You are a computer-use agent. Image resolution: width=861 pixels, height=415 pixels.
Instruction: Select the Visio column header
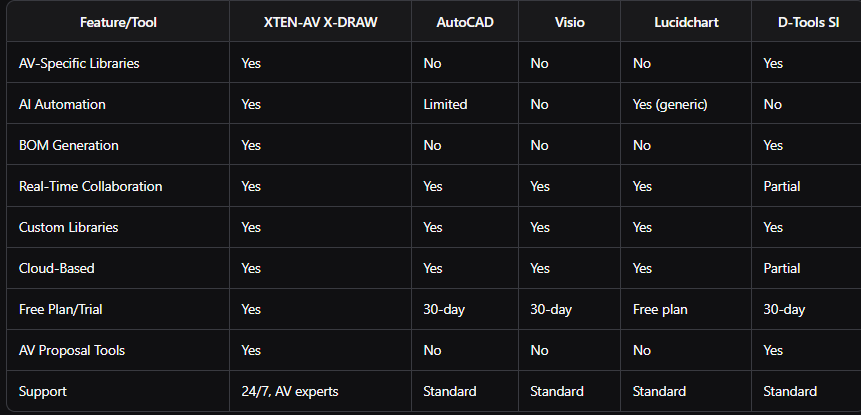click(x=568, y=21)
